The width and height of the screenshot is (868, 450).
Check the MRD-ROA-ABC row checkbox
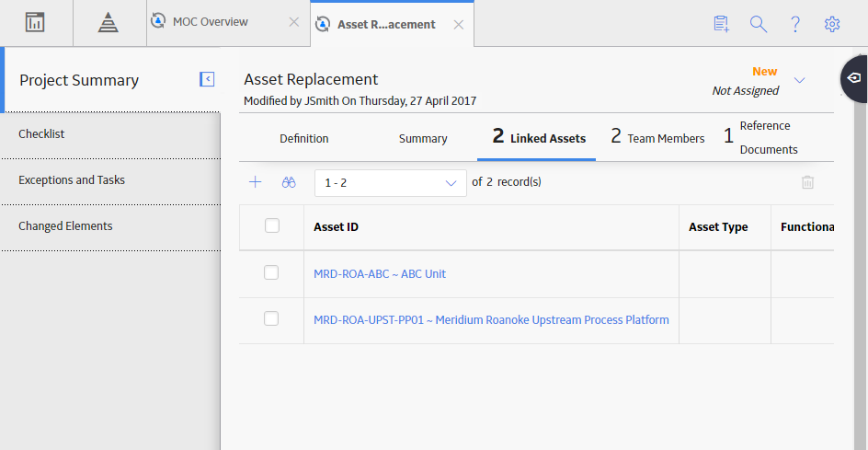pos(271,272)
